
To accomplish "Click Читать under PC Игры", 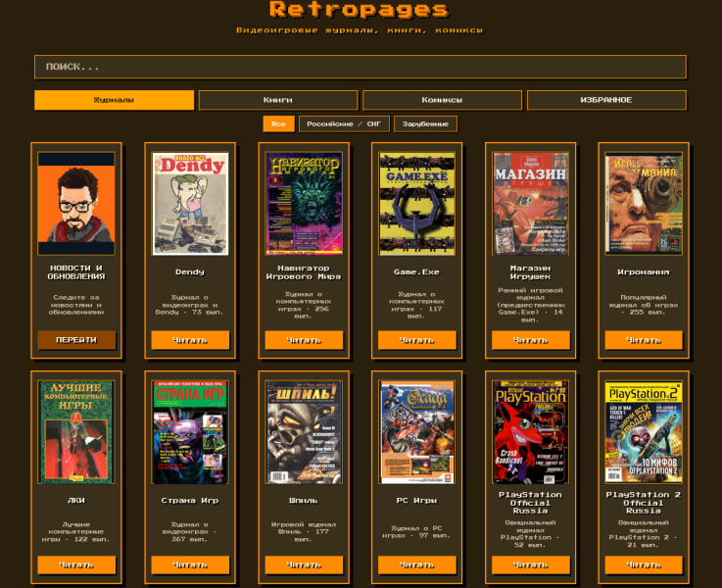I will [x=416, y=564].
